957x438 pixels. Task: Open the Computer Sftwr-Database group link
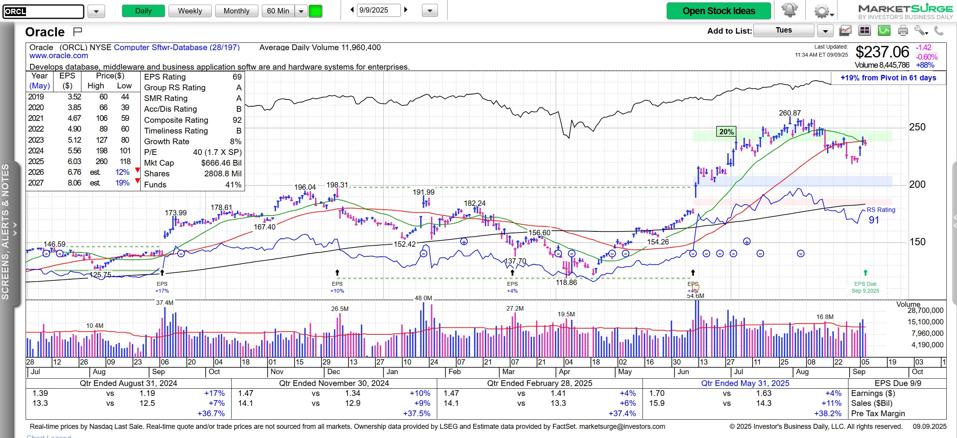click(176, 47)
